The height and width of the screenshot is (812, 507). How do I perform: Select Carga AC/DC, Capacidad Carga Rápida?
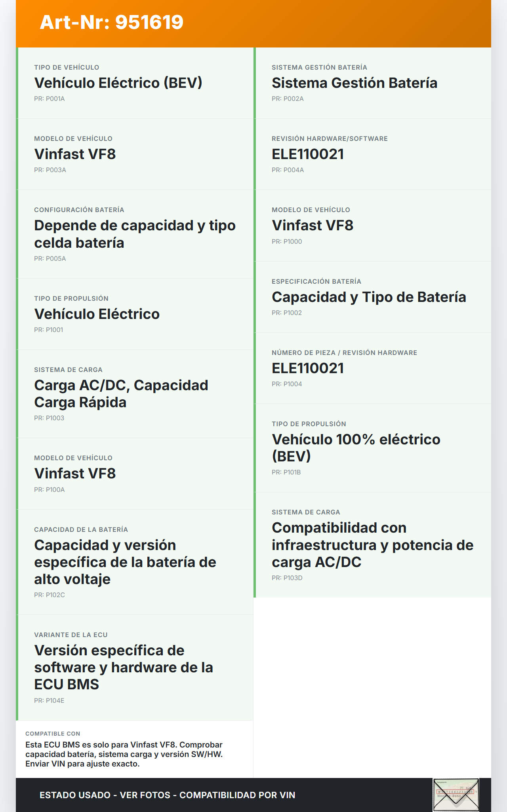pos(121,394)
